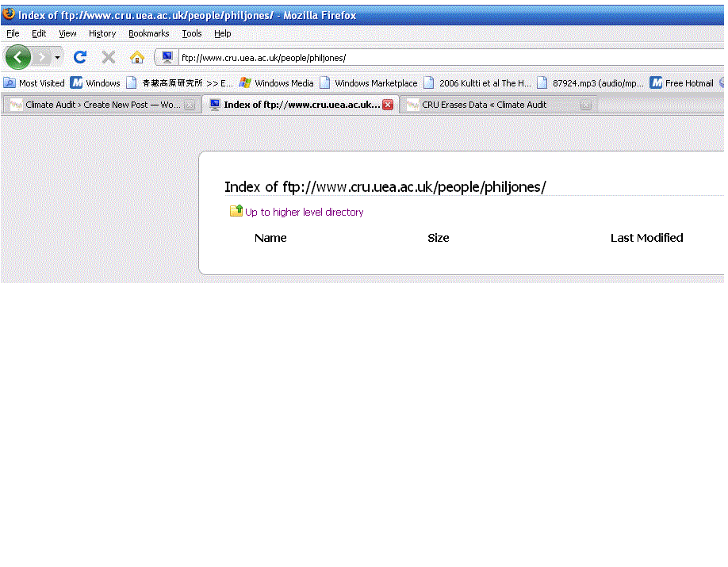Click the page icon before 2006 Kultti
This screenshot has width=728, height=567.
429,82
